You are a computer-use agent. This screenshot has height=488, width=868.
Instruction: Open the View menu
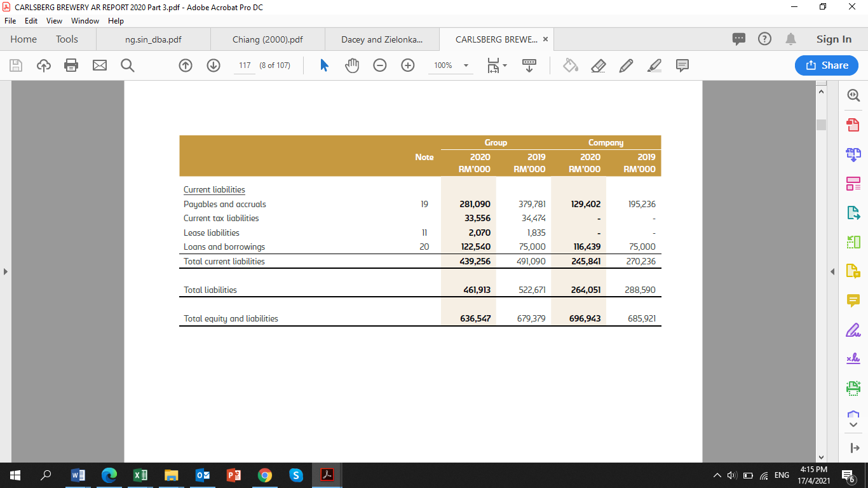pyautogui.click(x=55, y=21)
